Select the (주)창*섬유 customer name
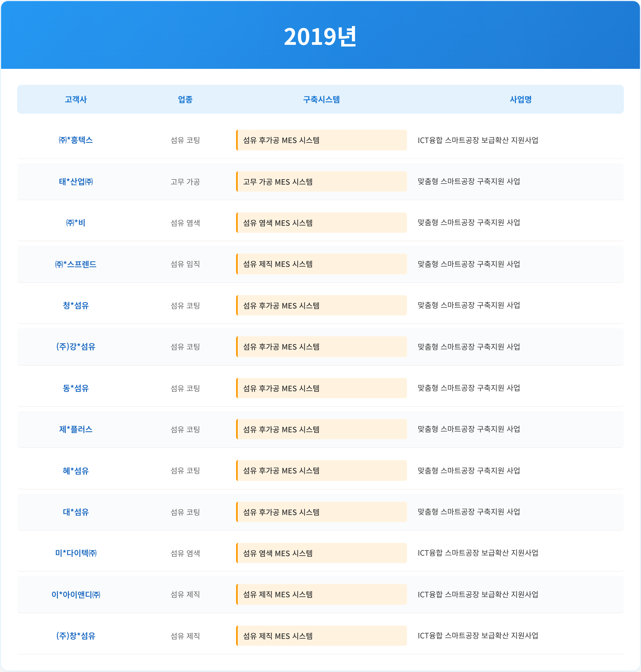 pyautogui.click(x=76, y=636)
